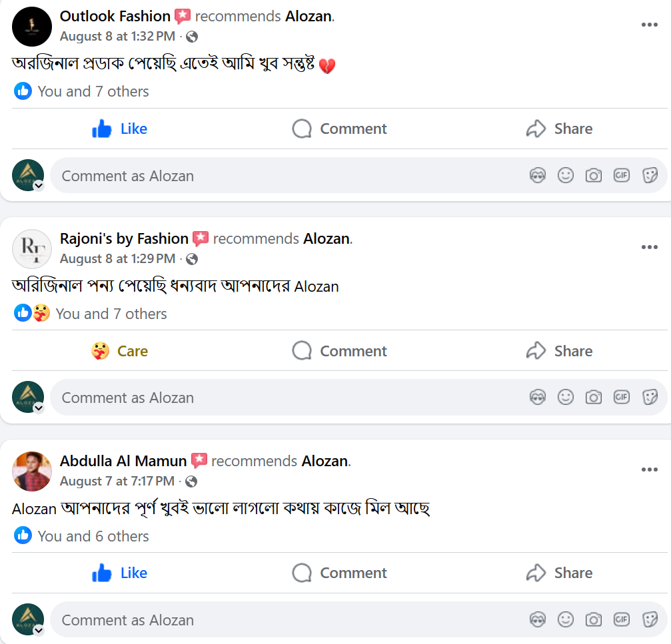This screenshot has width=671, height=644.
Task: Click the globe privacy icon on Outlook Fashion's post
Action: pyautogui.click(x=191, y=37)
